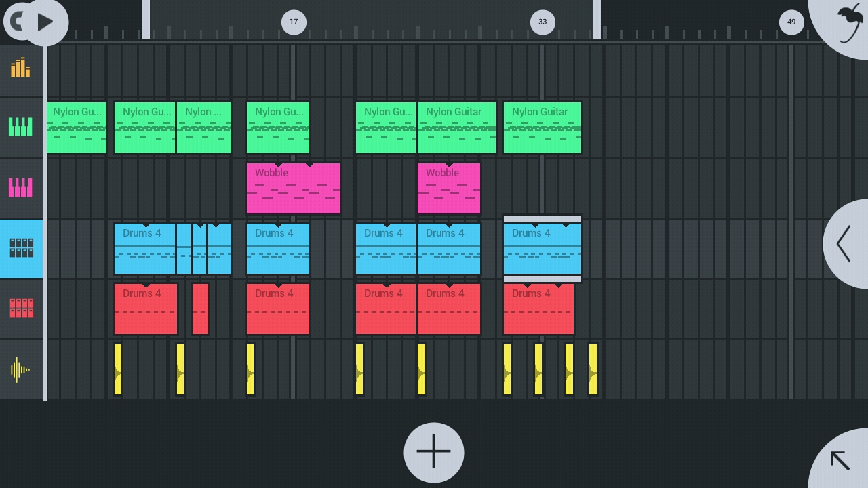
Task: Click timeline bar marker 17
Action: [294, 22]
